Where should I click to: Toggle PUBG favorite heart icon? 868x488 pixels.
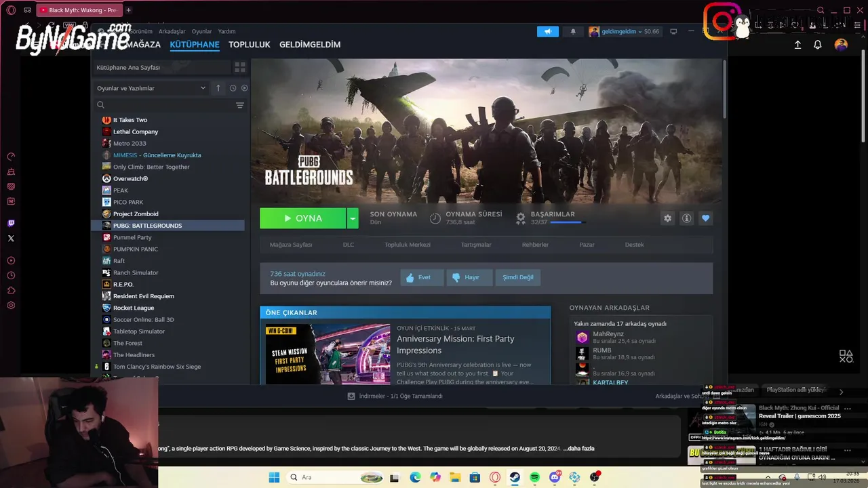[706, 218]
